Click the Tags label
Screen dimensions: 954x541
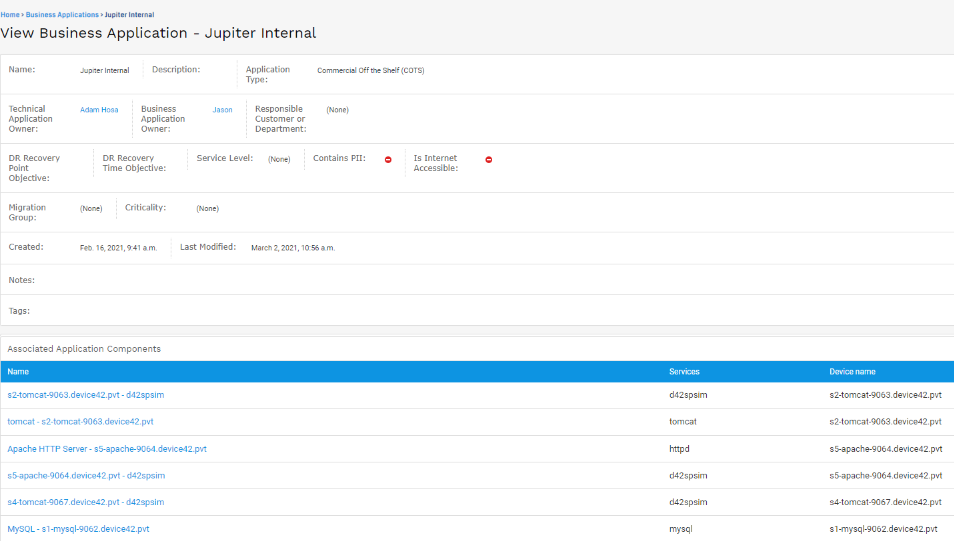(19, 311)
